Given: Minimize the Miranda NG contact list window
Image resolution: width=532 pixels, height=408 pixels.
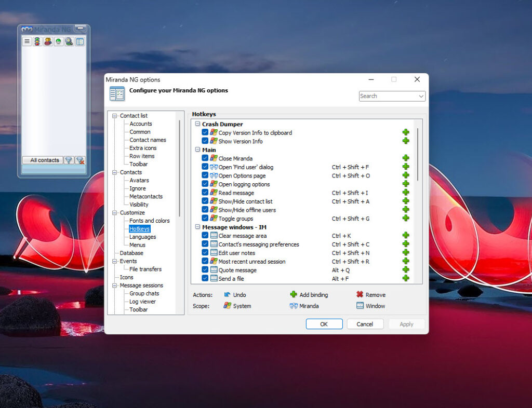Looking at the screenshot, I should click(80, 29).
